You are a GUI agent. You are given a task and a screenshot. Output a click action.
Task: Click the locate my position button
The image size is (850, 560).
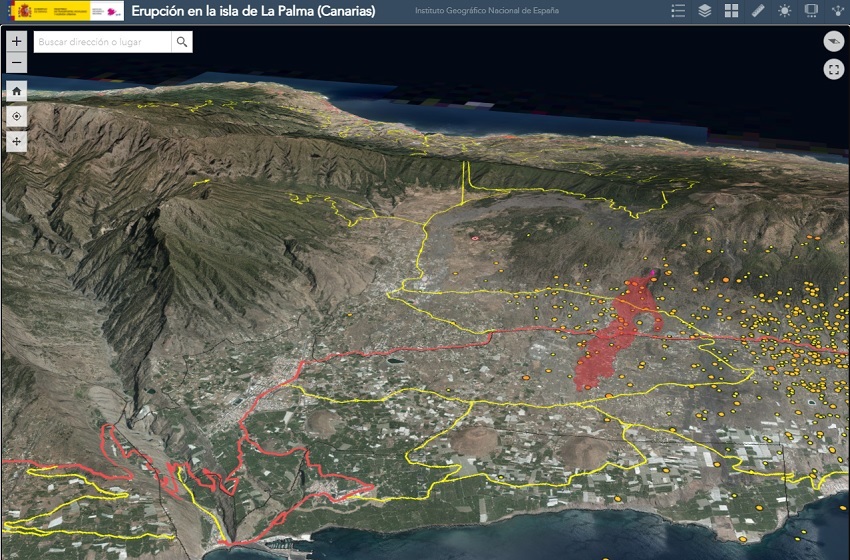[17, 116]
